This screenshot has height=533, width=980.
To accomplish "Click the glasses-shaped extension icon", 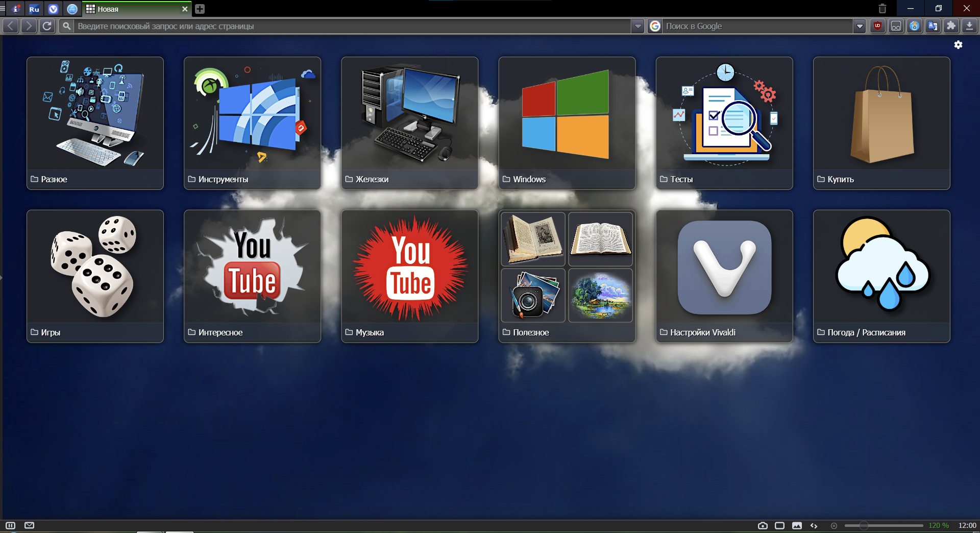I will (896, 26).
